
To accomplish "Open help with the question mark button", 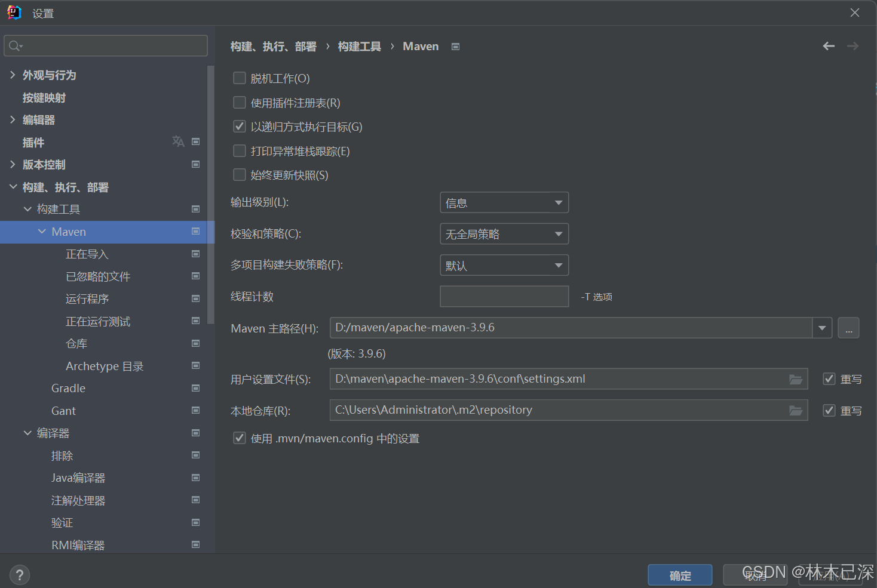I will click(x=20, y=575).
